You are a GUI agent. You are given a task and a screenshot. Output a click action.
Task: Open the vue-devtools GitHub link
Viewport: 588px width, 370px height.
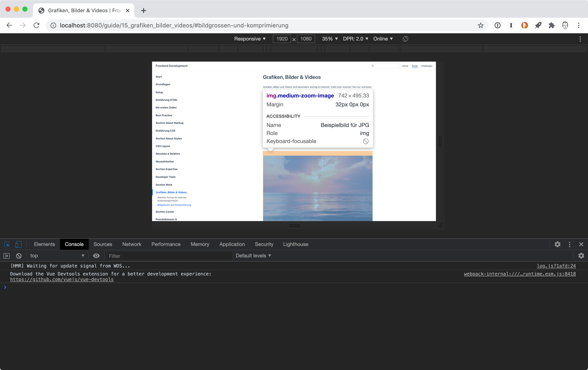click(x=62, y=279)
